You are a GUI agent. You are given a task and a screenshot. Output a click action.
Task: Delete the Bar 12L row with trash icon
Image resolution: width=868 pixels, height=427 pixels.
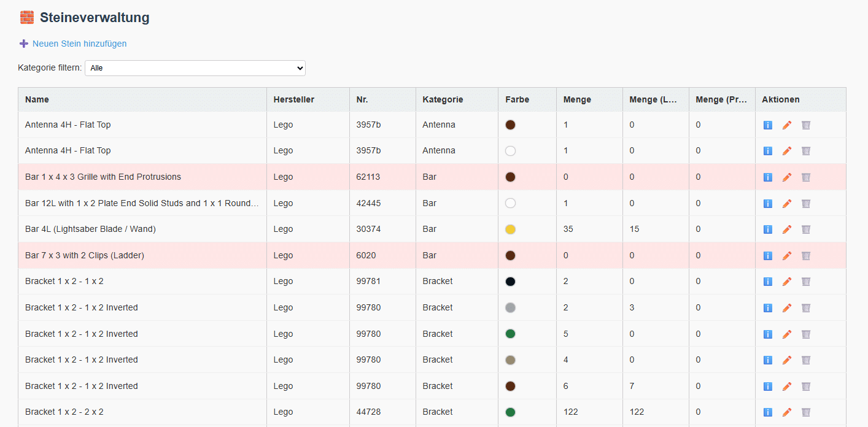tap(806, 204)
